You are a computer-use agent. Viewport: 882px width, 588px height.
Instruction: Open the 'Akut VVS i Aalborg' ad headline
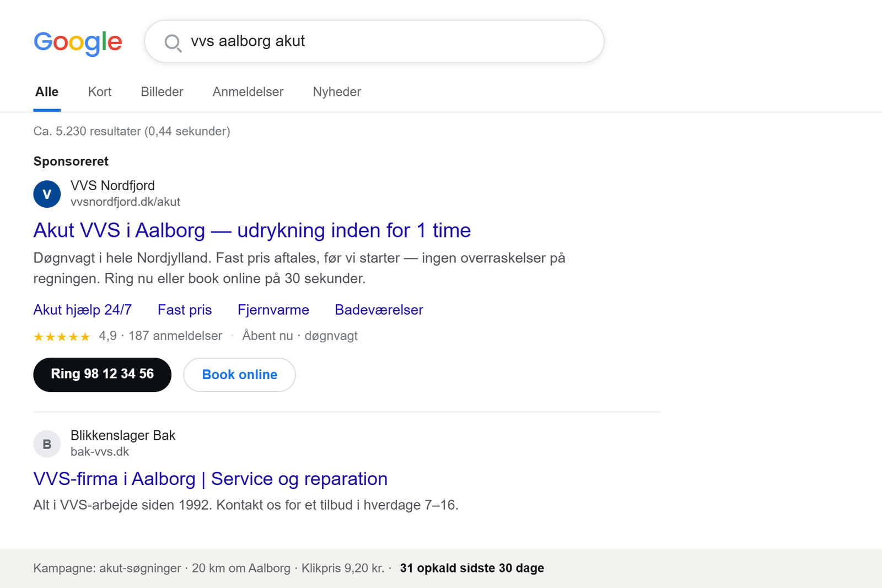click(252, 230)
